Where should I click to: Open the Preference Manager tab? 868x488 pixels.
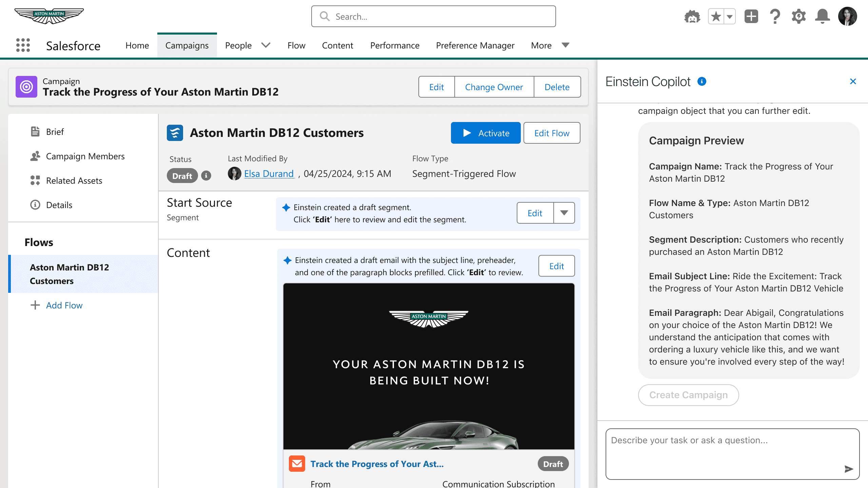(x=475, y=45)
